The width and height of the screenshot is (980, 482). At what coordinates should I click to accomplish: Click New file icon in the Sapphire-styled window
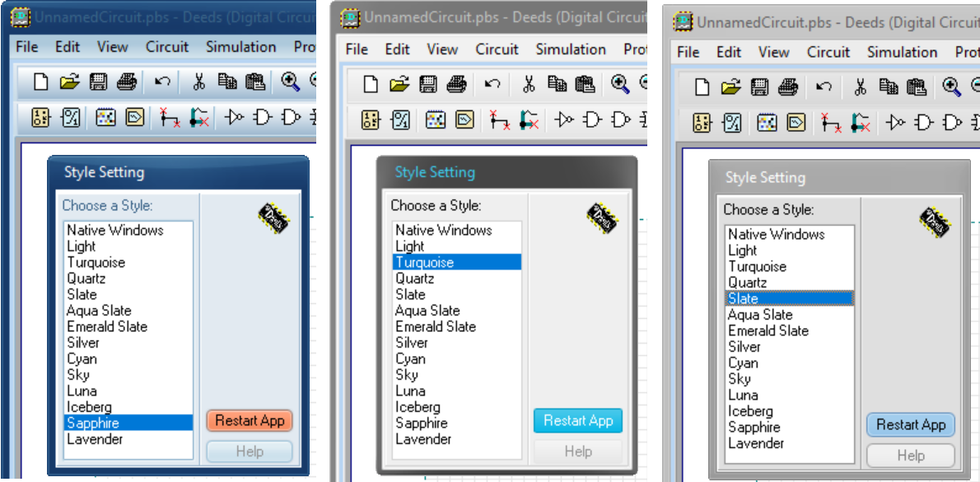pyautogui.click(x=40, y=82)
